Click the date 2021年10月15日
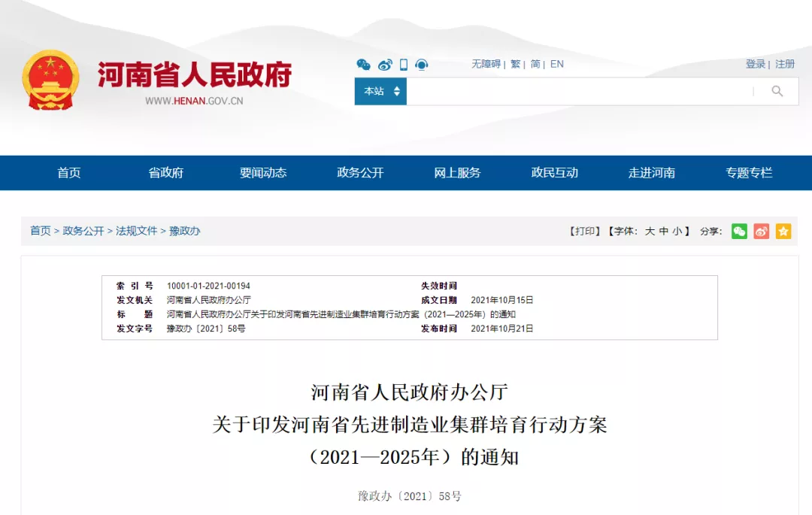812x515 pixels. (501, 300)
